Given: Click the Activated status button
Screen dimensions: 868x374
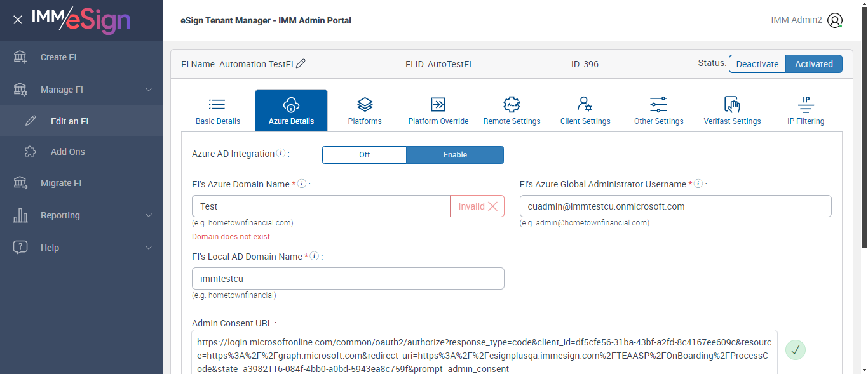Looking at the screenshot, I should [814, 64].
